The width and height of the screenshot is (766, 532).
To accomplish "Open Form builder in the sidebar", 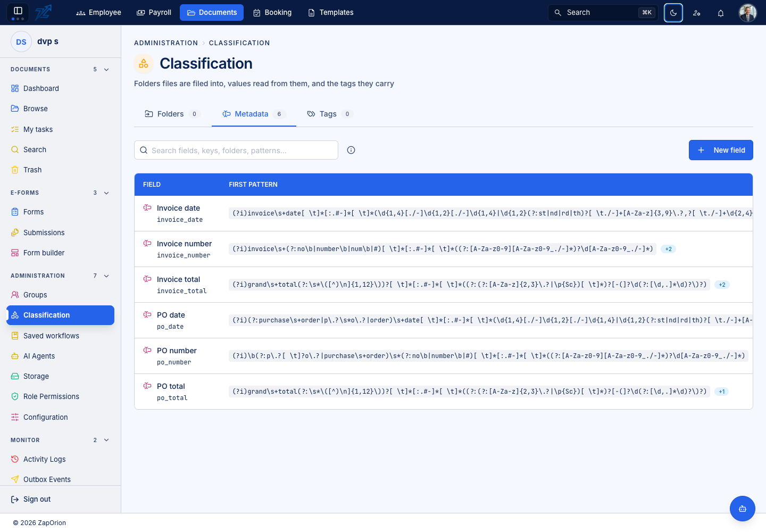I will point(60,253).
